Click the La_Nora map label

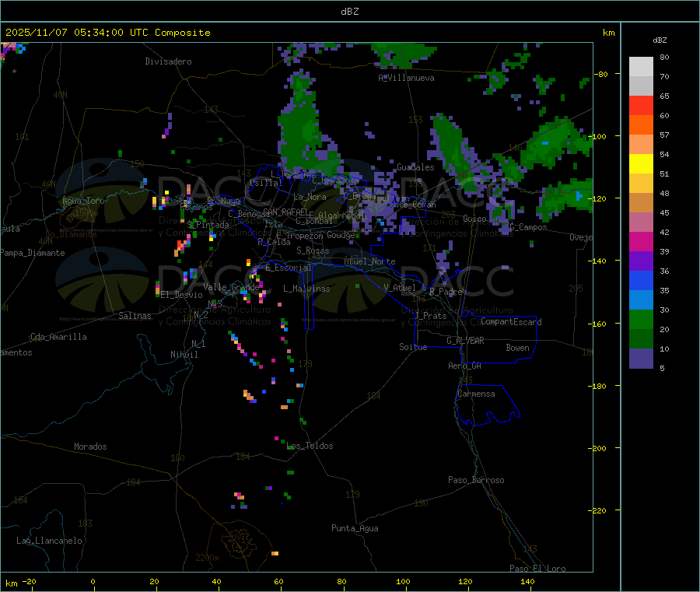tap(310, 197)
